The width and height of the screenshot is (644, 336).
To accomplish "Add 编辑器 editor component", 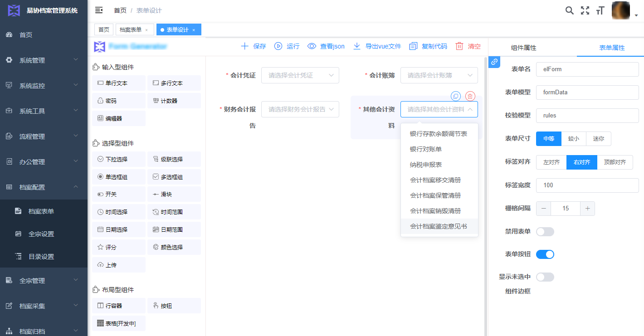I will point(119,118).
